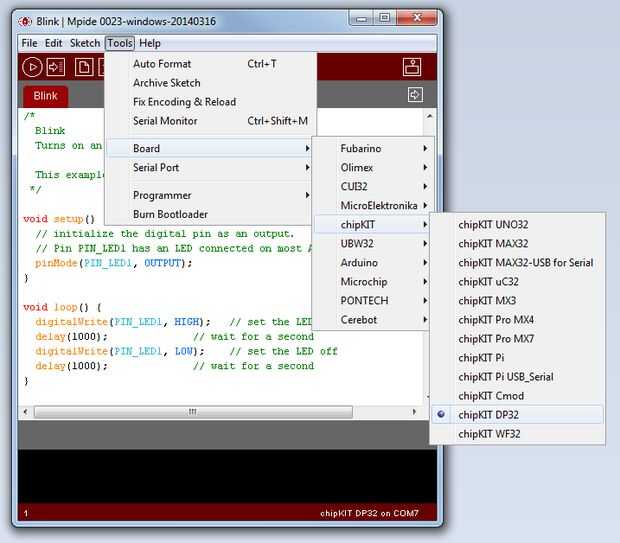Close the open Tools menu

point(120,43)
